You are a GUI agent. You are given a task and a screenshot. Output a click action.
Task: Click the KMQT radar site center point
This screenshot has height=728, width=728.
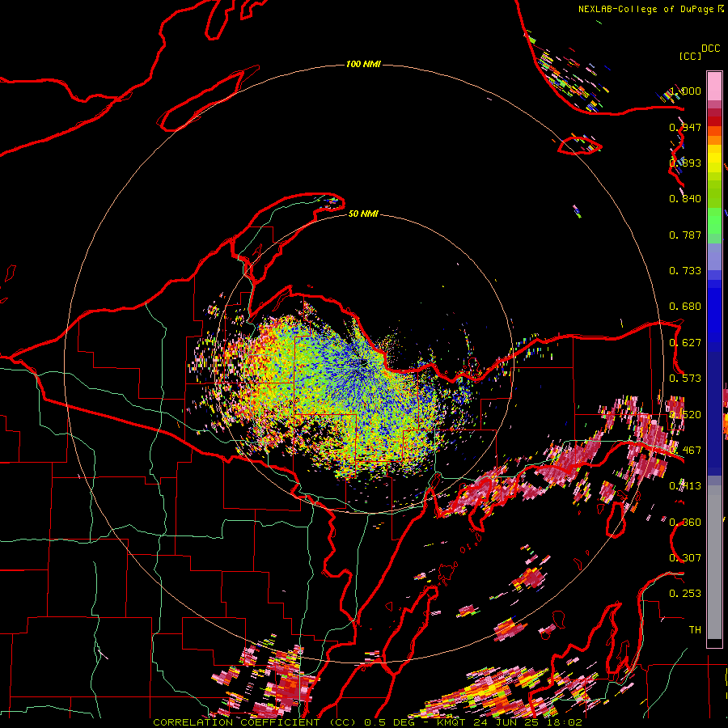363,362
